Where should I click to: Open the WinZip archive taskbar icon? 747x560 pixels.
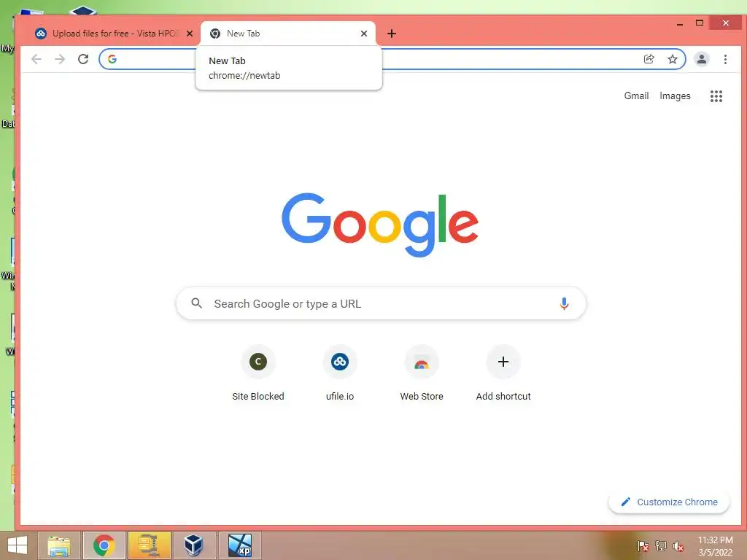point(149,545)
